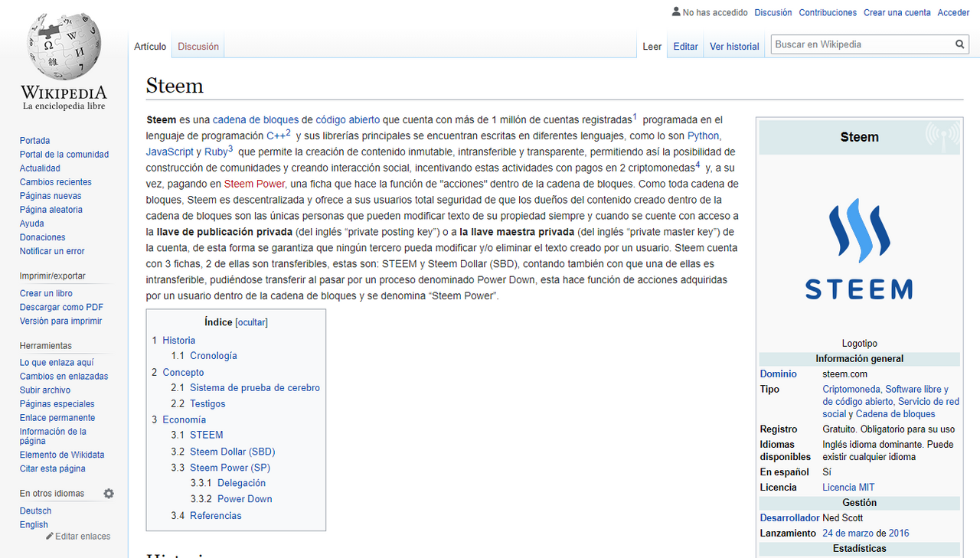Copy the Enlace permanente link
Screen dimensions: 980x558
57,417
